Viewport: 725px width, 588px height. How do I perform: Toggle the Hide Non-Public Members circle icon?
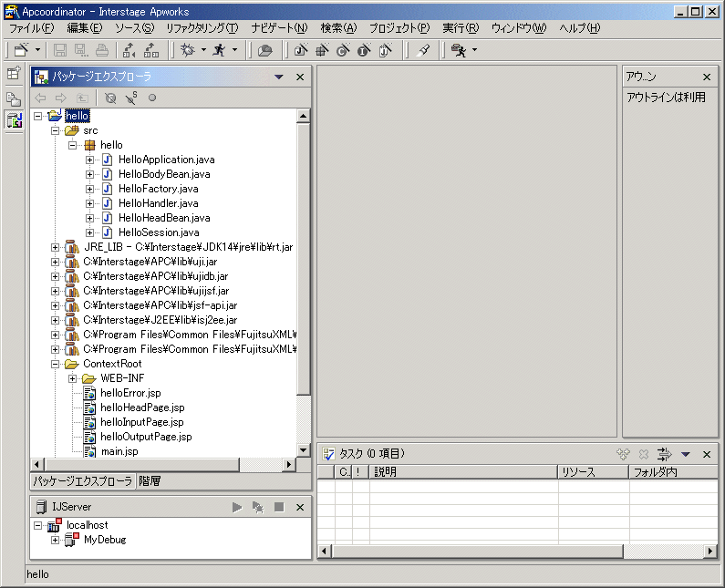(152, 98)
